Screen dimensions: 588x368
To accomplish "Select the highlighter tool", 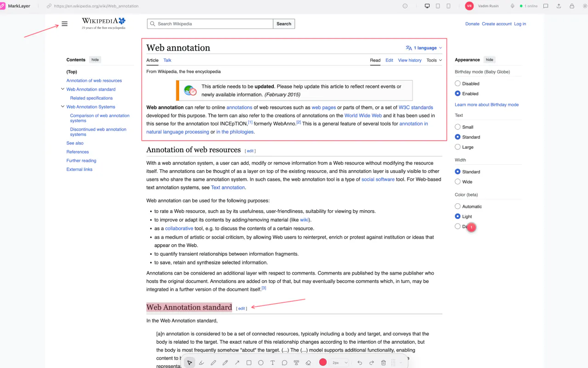I will 201,362.
